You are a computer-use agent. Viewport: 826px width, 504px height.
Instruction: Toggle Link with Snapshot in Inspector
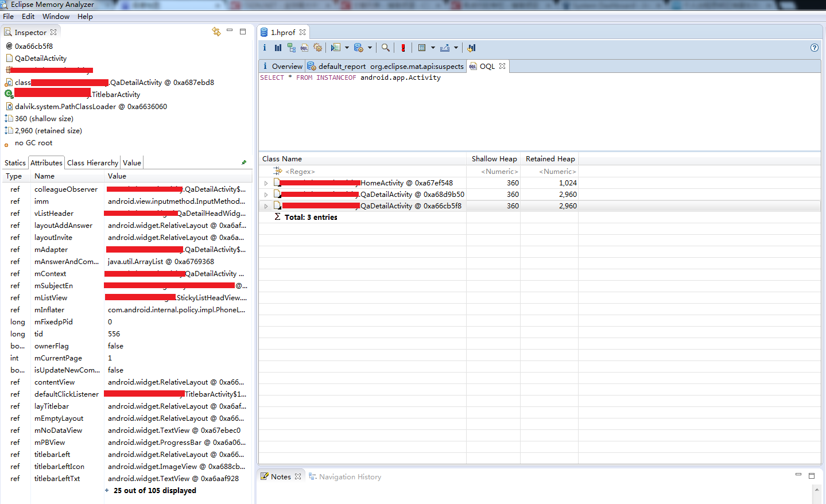point(216,32)
